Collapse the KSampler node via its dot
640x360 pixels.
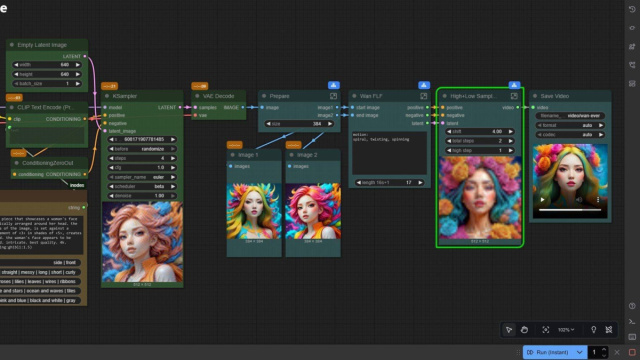click(107, 96)
